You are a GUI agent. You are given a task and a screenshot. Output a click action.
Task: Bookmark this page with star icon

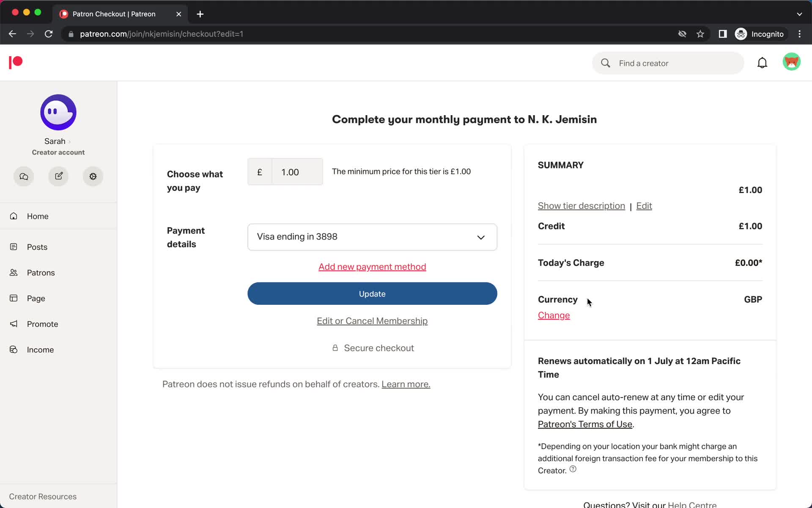(x=700, y=34)
